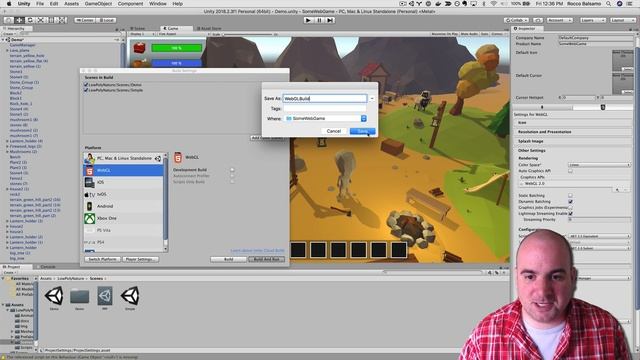Screen dimensions: 640x360
Task: Select PC, Mac & Linux Standalone platform
Action: tap(123, 158)
